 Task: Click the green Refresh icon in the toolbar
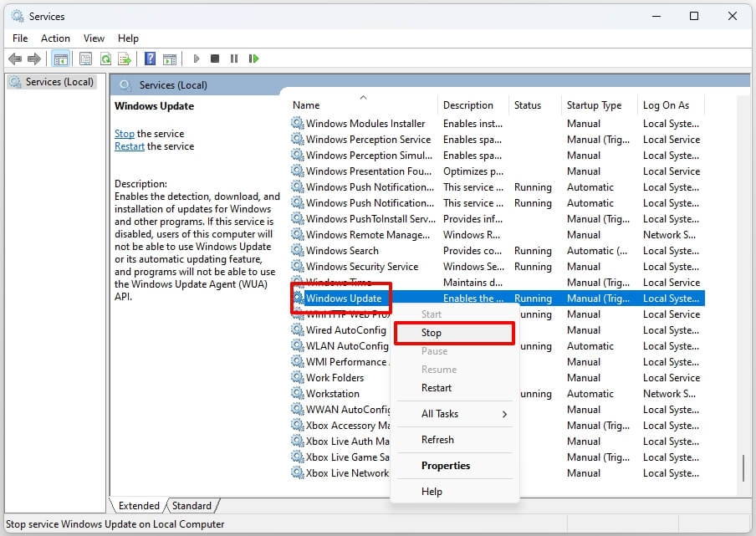click(x=105, y=59)
